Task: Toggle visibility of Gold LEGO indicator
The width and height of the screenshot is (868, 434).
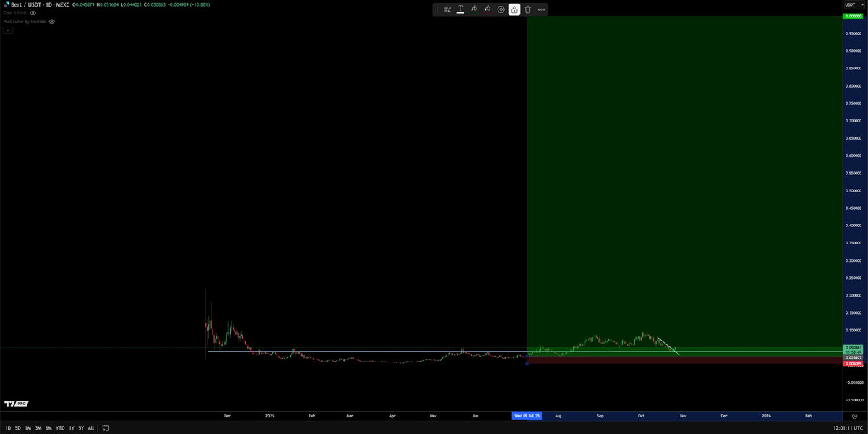Action: (x=33, y=13)
